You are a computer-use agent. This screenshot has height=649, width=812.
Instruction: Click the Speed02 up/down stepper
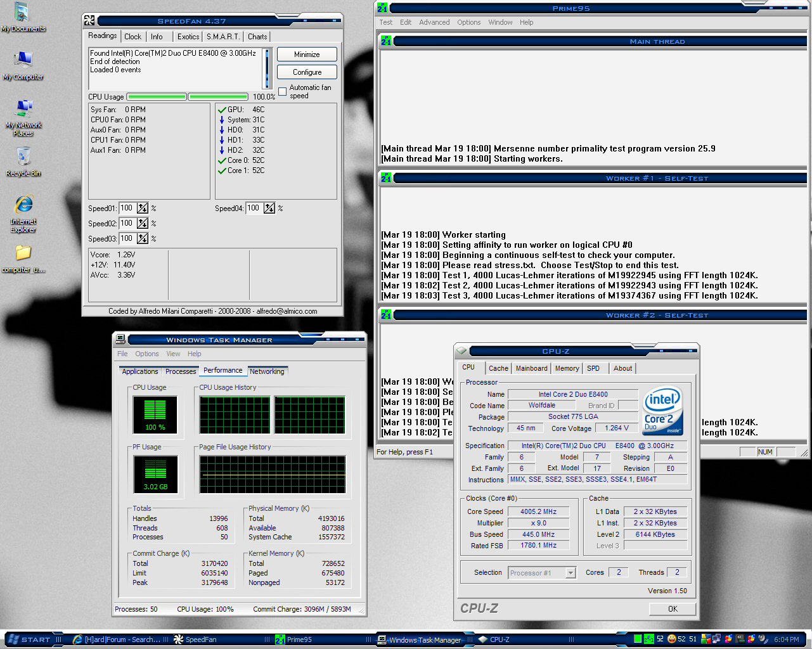[x=143, y=223]
